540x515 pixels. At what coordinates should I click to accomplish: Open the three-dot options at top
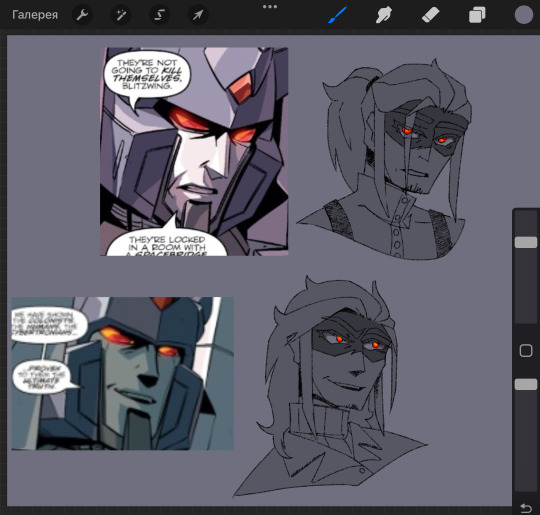tap(270, 7)
